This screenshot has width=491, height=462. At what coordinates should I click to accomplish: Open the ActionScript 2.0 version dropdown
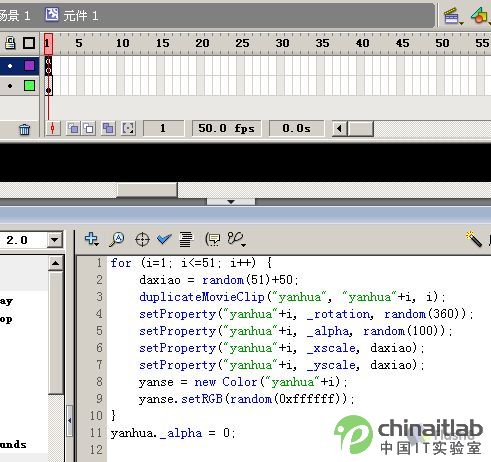55,240
